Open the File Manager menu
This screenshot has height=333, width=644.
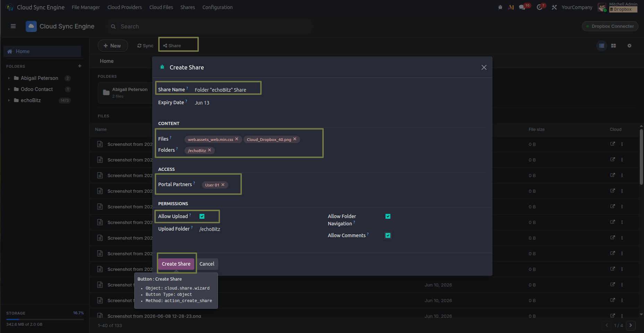point(86,7)
